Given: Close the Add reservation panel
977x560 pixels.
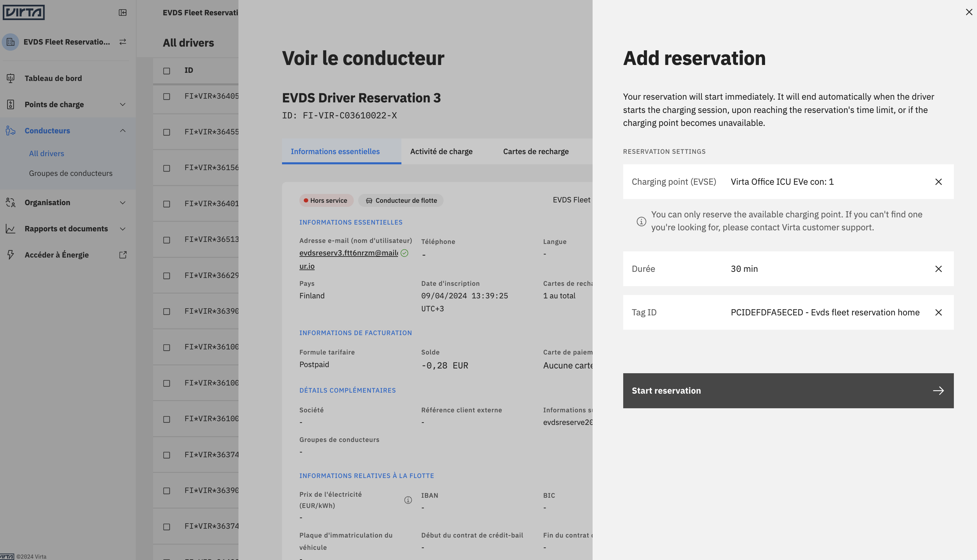Looking at the screenshot, I should [968, 12].
